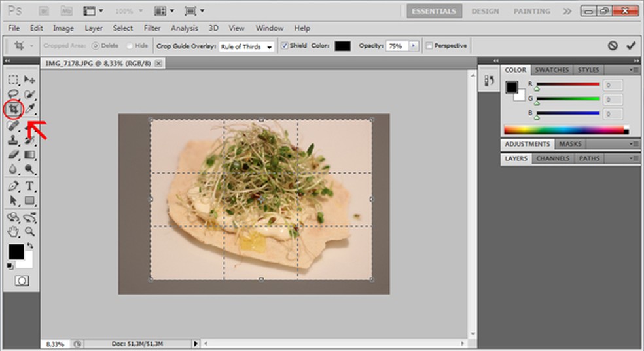Select the Eyedropper tool

[29, 109]
